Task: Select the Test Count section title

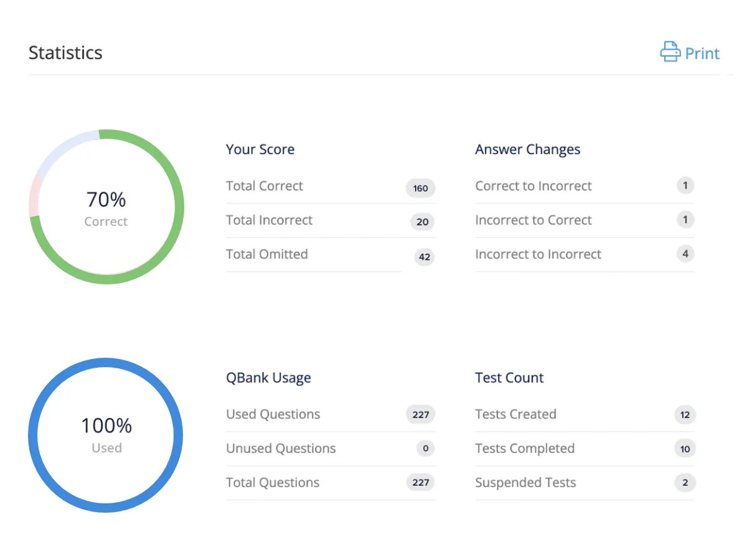Action: (x=509, y=378)
